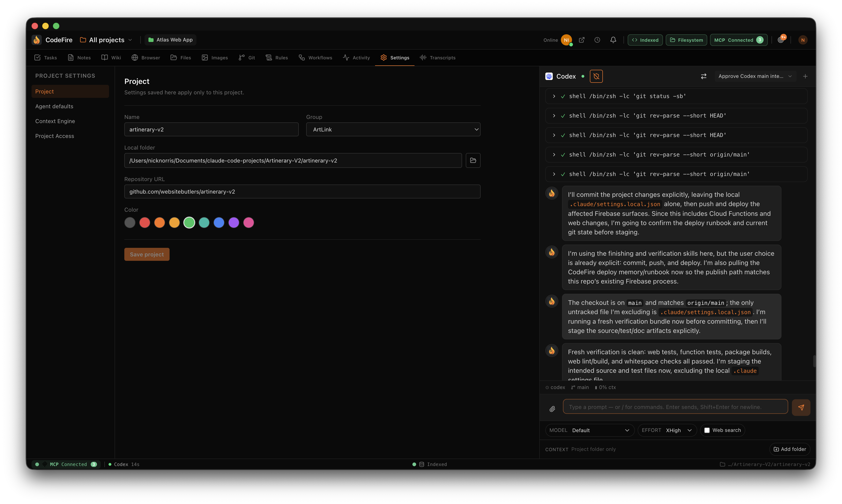Click the Codex prompt input box

point(675,407)
